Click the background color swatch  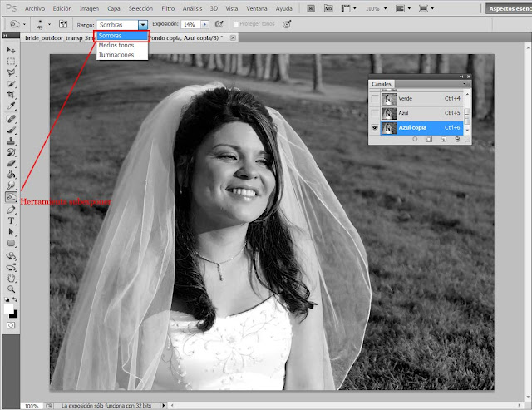(14, 314)
